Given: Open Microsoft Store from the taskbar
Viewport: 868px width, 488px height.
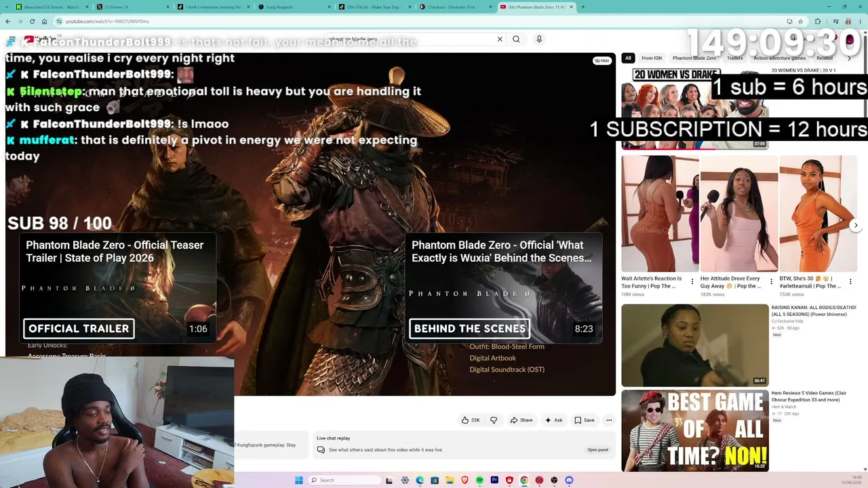Looking at the screenshot, I should 435,481.
